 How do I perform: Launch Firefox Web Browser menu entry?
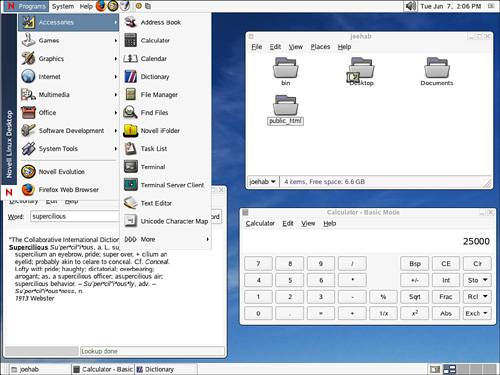68,190
